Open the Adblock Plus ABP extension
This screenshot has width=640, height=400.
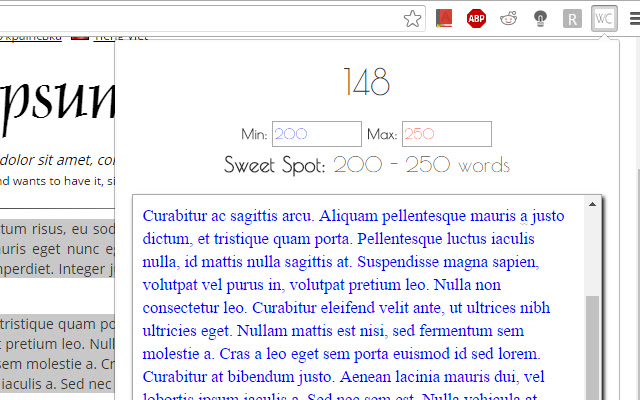(476, 19)
